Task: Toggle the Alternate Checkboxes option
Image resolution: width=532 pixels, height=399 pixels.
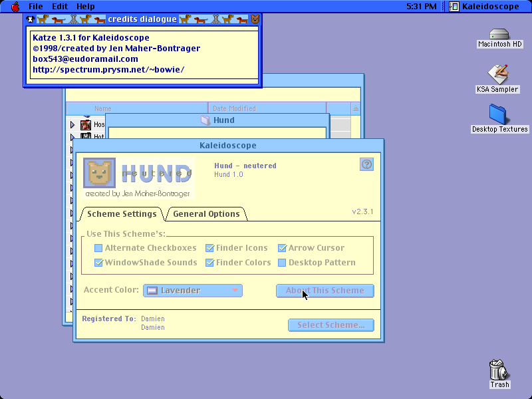Action: pos(98,248)
